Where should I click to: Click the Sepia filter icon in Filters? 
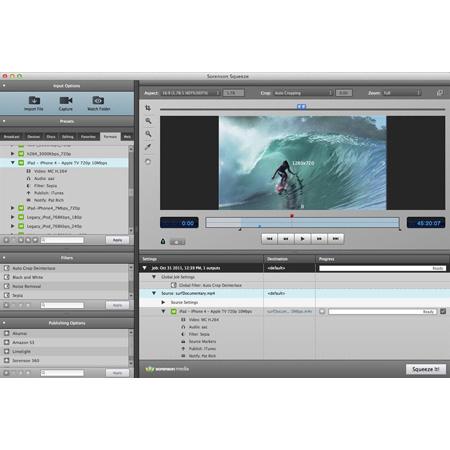[x=6, y=295]
